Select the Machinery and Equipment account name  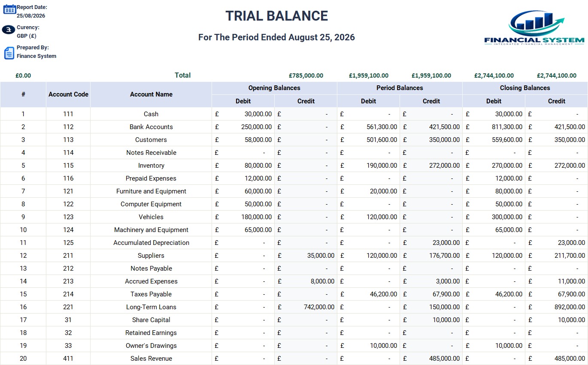151,230
